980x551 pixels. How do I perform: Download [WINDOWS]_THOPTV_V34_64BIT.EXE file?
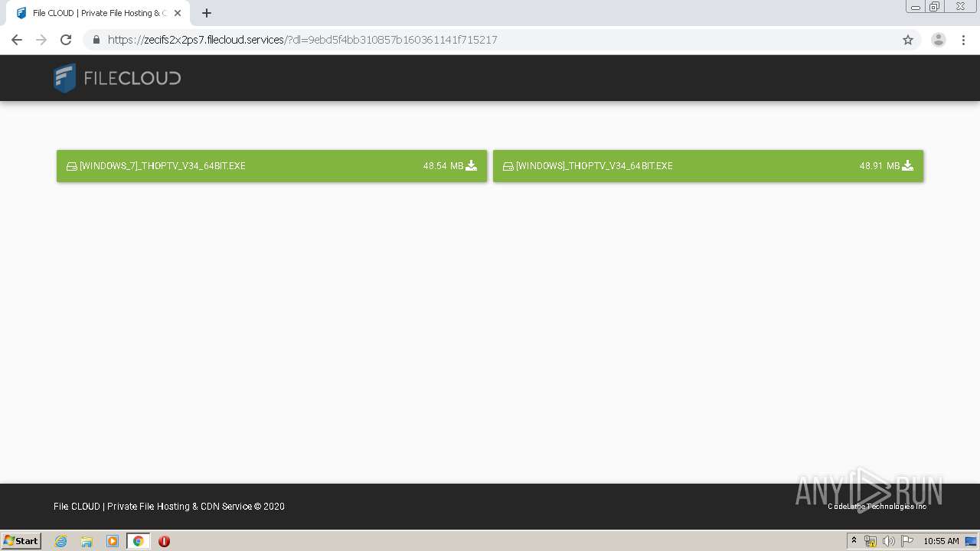(x=708, y=166)
